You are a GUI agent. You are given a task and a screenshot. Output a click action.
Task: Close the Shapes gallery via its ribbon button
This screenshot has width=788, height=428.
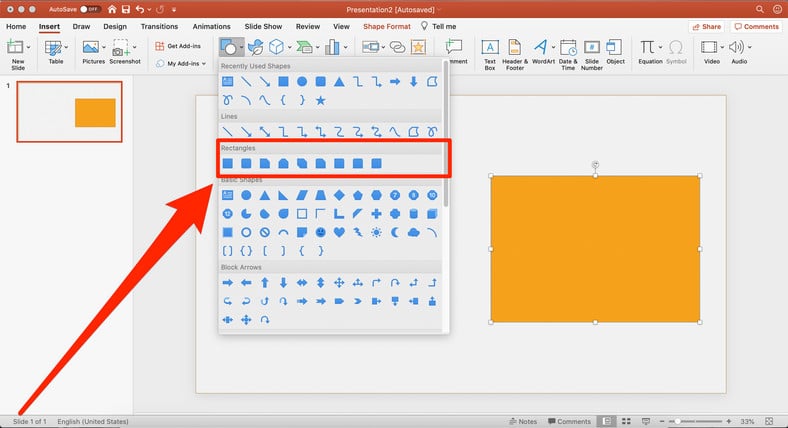[231, 47]
